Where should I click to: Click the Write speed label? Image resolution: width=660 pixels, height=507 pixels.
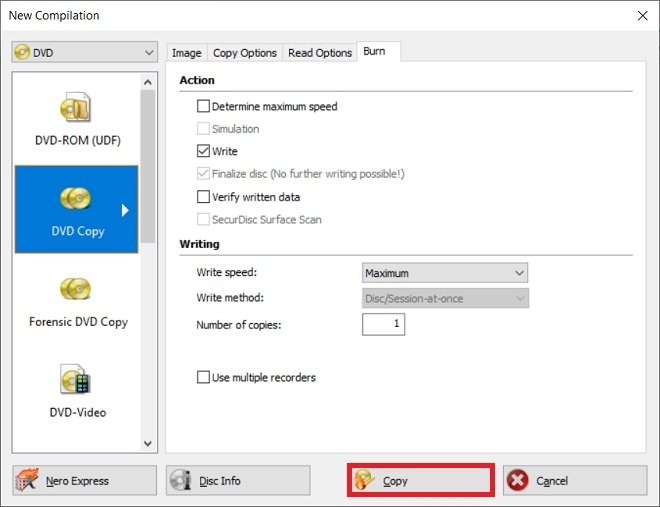pos(226,272)
